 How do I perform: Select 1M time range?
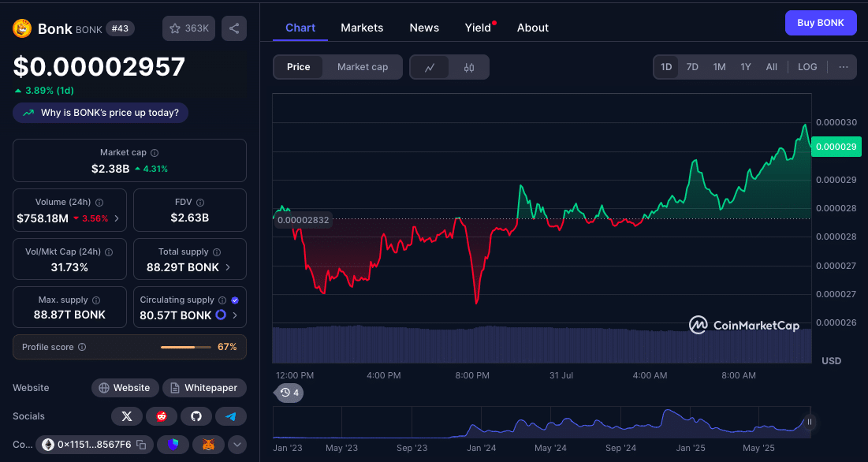pyautogui.click(x=719, y=67)
